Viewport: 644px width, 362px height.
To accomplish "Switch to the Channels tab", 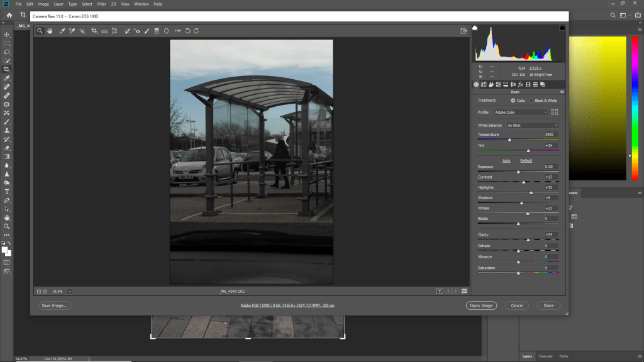I will pos(545,356).
